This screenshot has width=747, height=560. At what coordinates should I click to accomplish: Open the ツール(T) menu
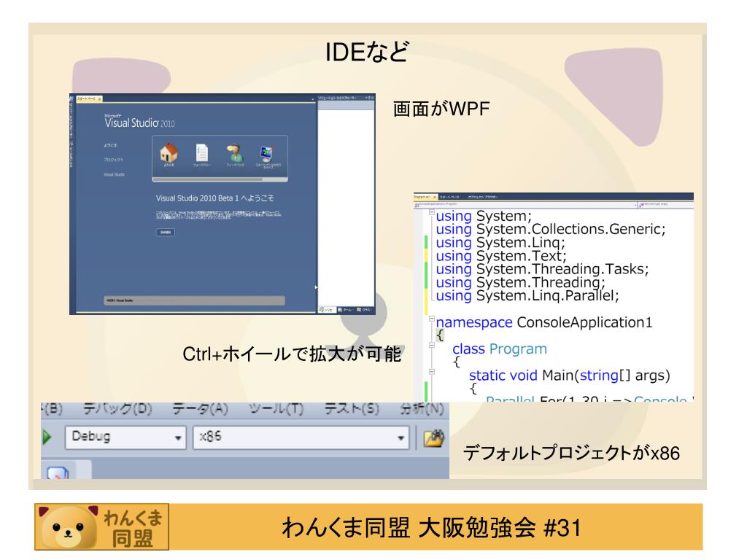(x=276, y=408)
